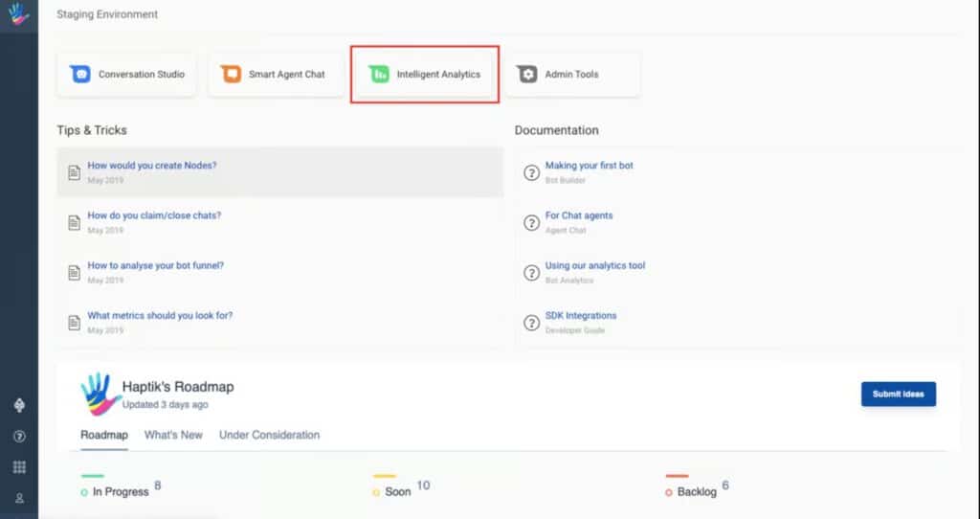Click the Admin Tools gear icon
Viewport: 980px width, 519px height.
tap(526, 74)
